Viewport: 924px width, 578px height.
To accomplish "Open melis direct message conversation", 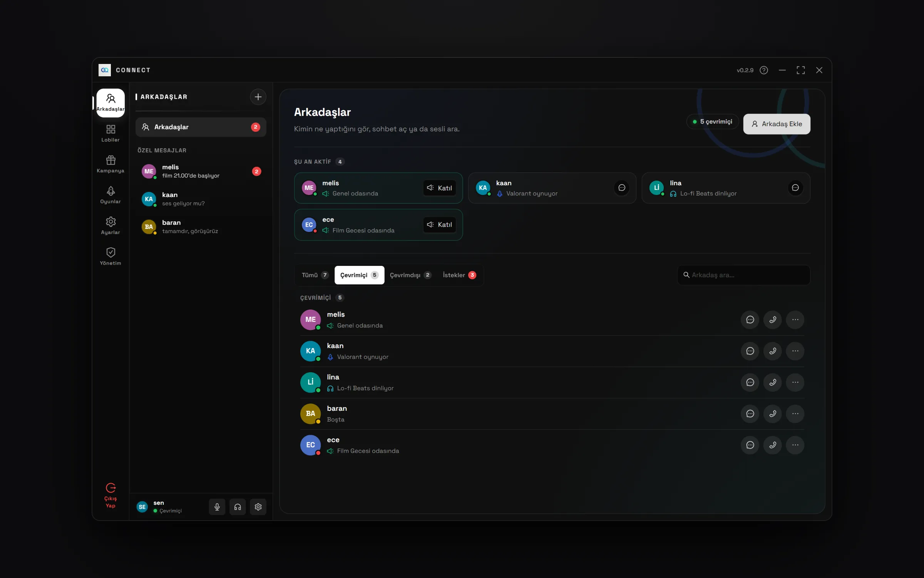I will tap(201, 171).
